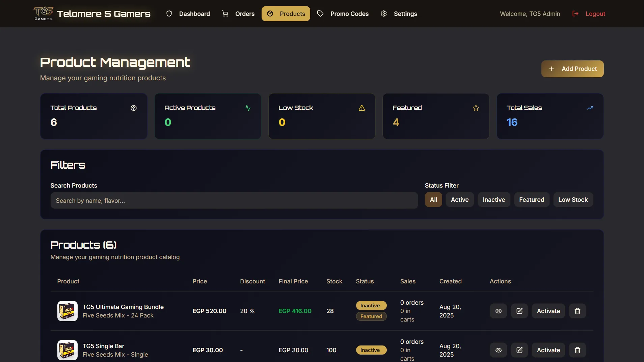Viewport: 644px width, 362px height.
Task: Click the gear icon beside Settings
Action: pyautogui.click(x=384, y=13)
